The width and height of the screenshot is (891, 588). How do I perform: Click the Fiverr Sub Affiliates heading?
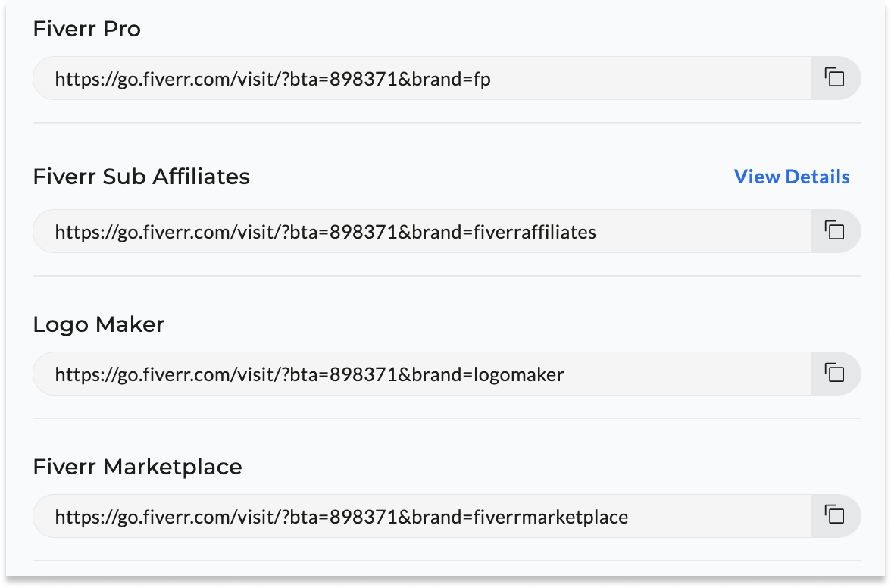pyautogui.click(x=141, y=177)
